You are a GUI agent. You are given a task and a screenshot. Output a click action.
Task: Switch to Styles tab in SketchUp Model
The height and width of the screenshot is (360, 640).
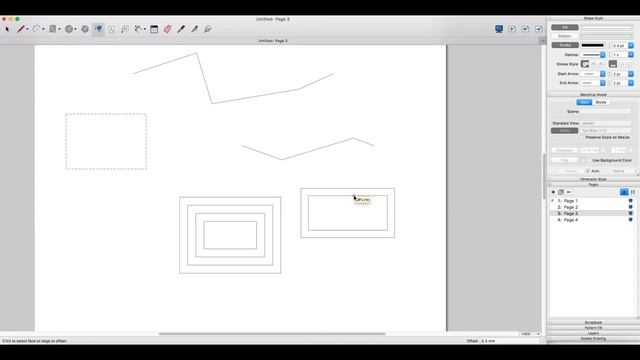pyautogui.click(x=601, y=102)
